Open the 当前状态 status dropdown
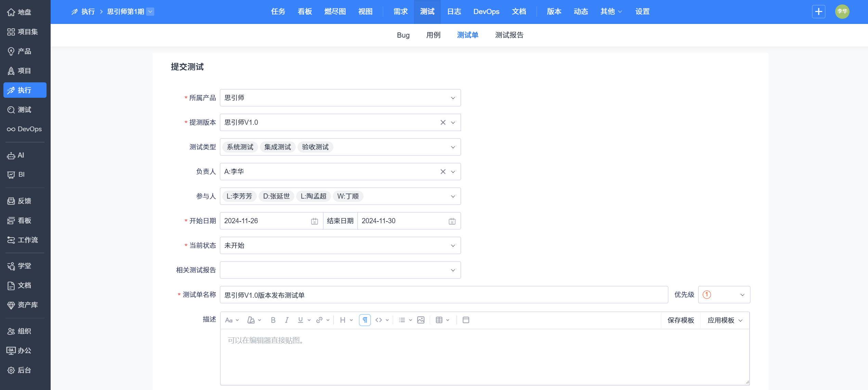Image resolution: width=868 pixels, height=390 pixels. point(340,245)
